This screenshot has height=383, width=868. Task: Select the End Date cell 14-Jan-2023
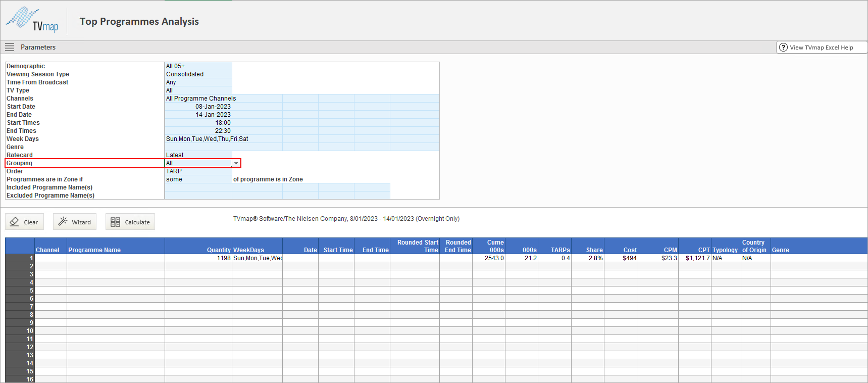click(198, 115)
